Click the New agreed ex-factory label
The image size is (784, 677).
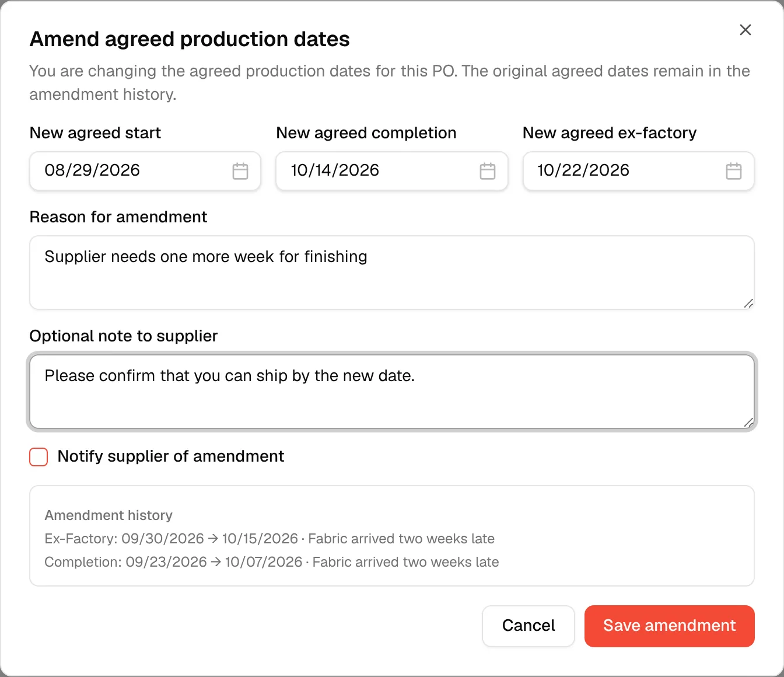[x=610, y=133]
